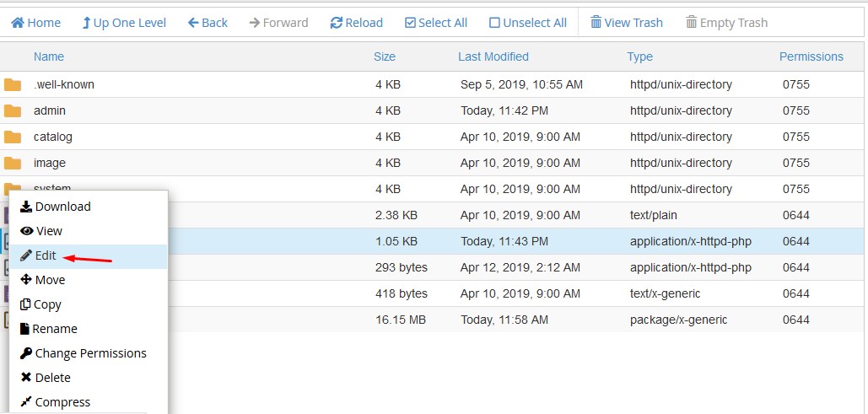The height and width of the screenshot is (414, 868).
Task: Click the .well-known folder icon
Action: point(12,85)
